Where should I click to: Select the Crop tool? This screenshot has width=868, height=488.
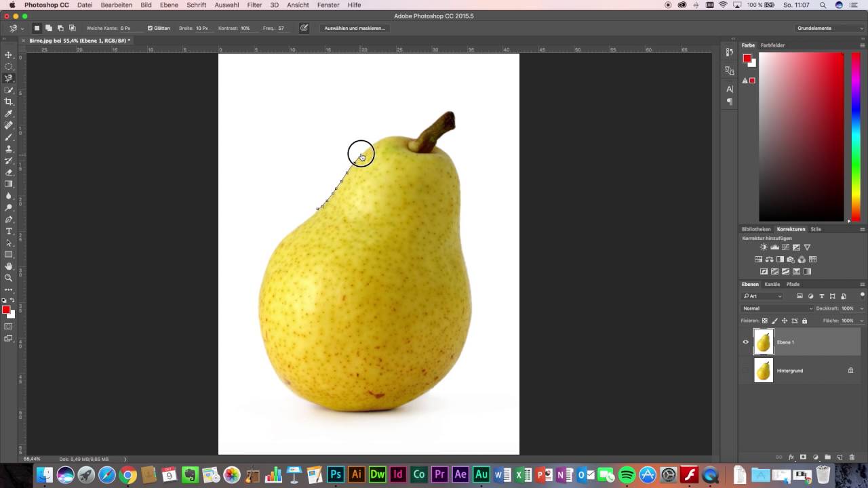pos(9,102)
